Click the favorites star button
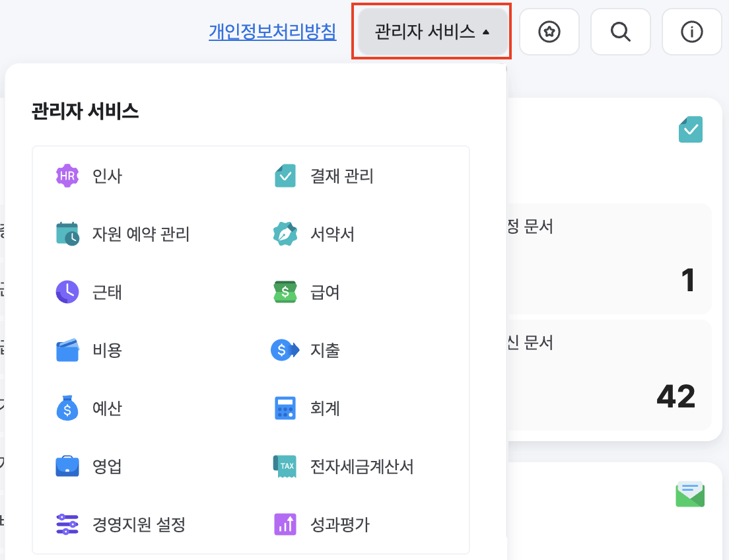Screen dimensions: 729x560 549,32
